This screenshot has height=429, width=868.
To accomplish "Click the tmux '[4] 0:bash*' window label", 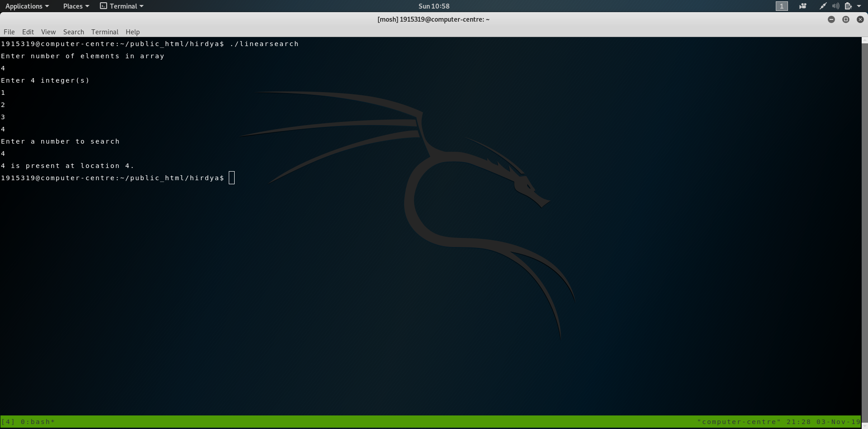I will tap(28, 422).
